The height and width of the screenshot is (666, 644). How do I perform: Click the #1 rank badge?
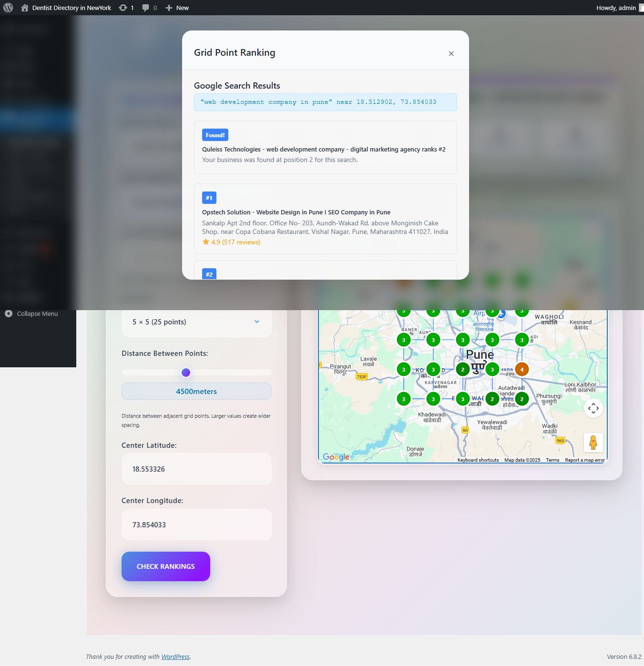pyautogui.click(x=209, y=198)
